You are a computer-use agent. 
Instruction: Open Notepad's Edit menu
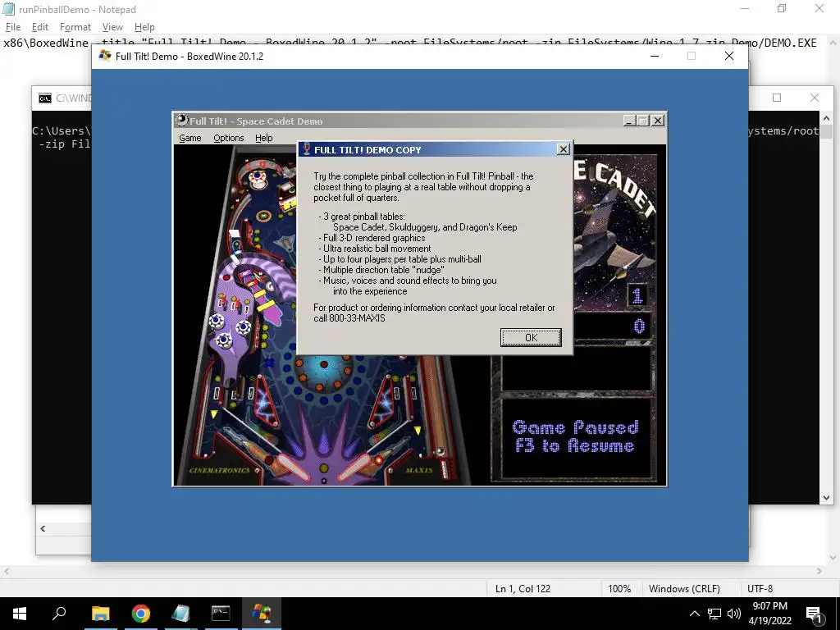click(40, 27)
